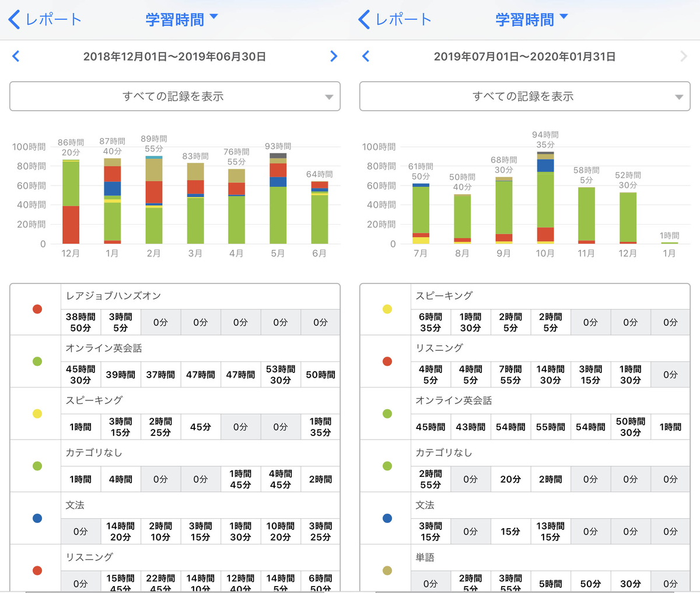Click cell 53時間30分 under オンライン英会話
The height and width of the screenshot is (593, 700).
tap(281, 375)
